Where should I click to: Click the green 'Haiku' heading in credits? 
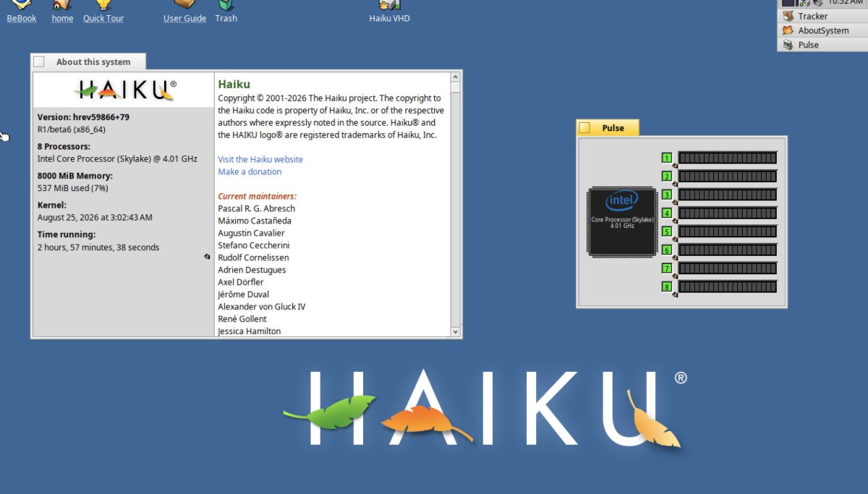(234, 85)
